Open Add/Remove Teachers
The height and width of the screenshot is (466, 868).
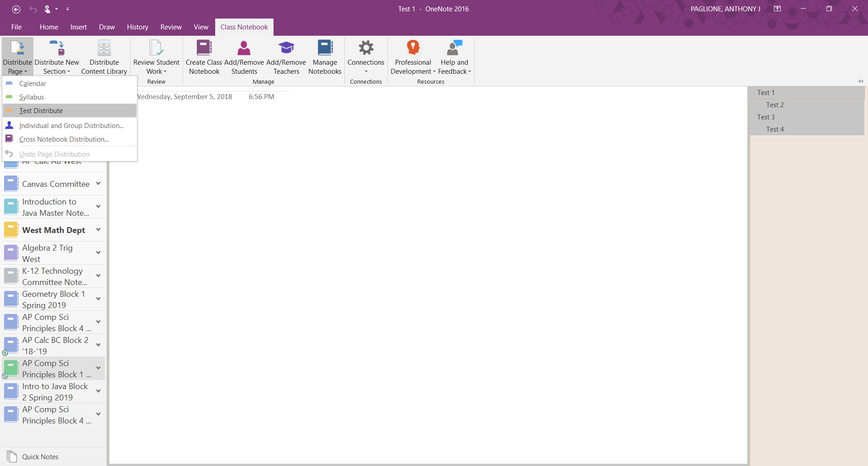click(x=286, y=57)
